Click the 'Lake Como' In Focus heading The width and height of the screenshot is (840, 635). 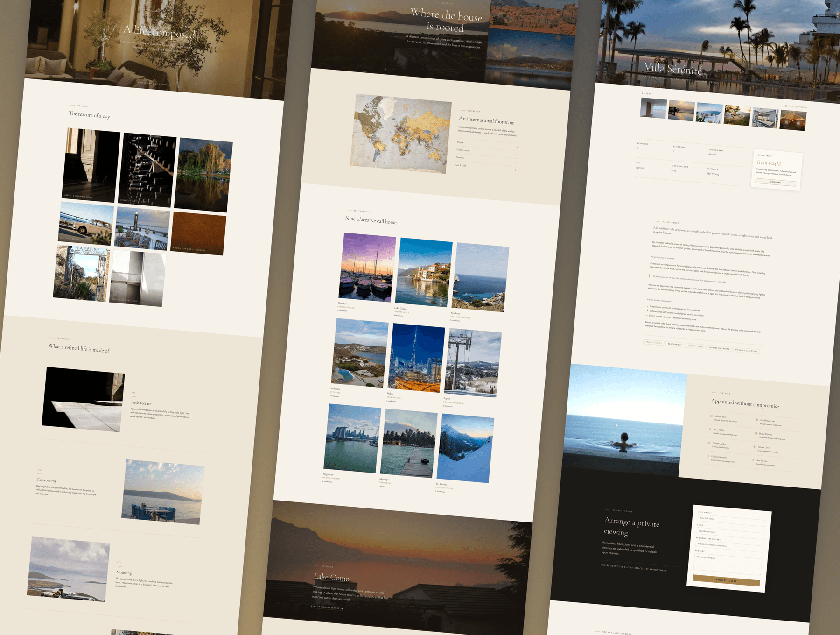click(x=332, y=577)
